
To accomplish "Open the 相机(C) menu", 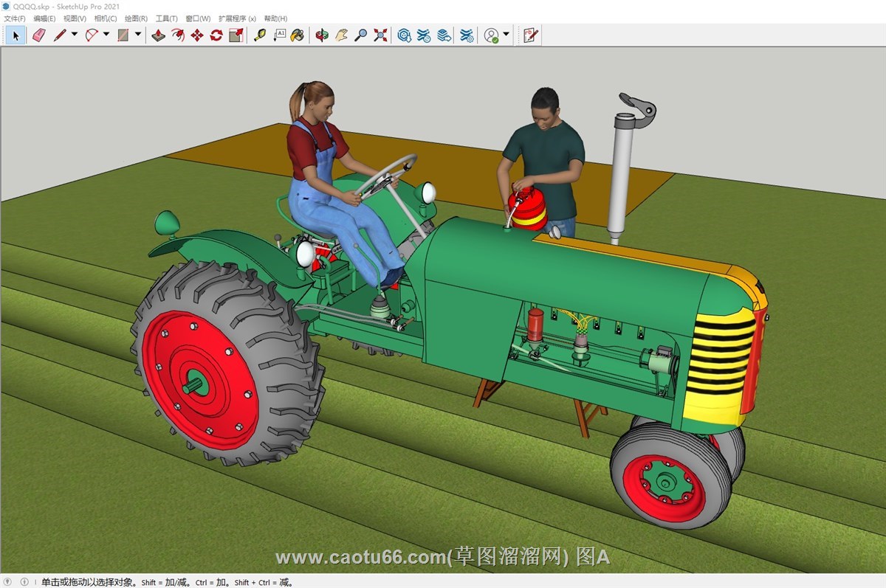I will (x=106, y=18).
